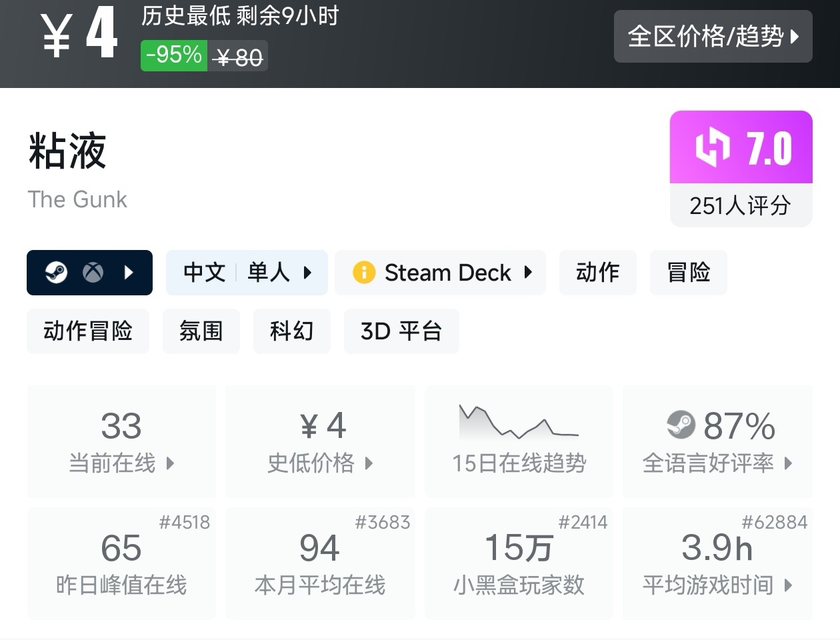
Task: Select the 动作 tag
Action: point(597,273)
